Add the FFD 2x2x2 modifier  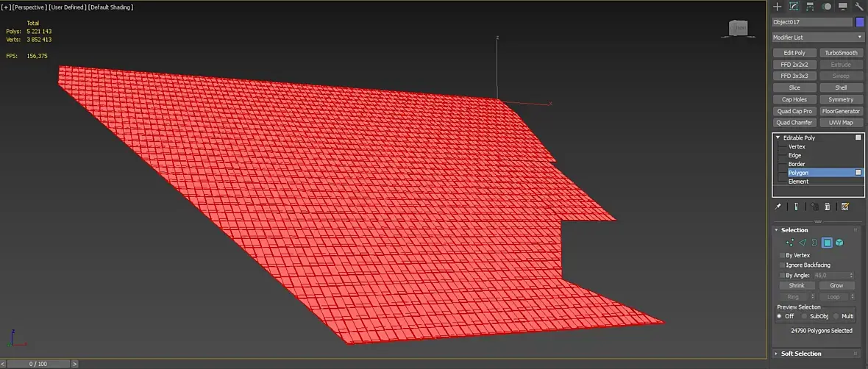[x=794, y=65]
